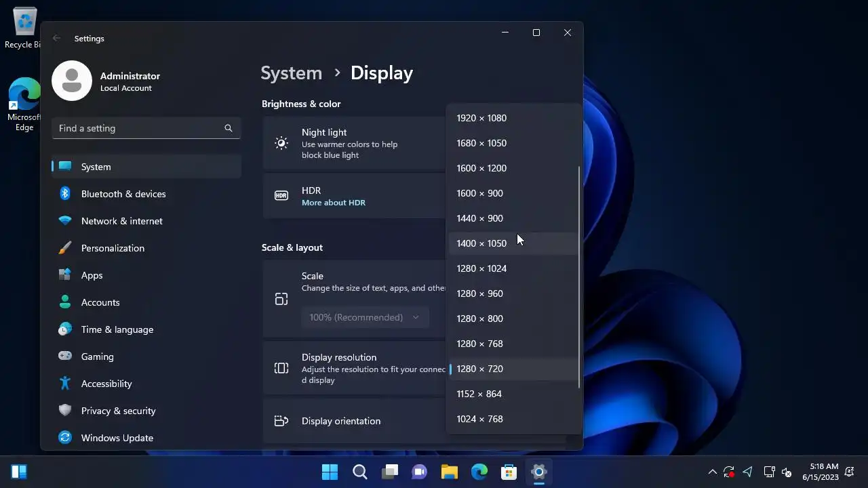868x488 pixels.
Task: Click the HDR badge icon
Action: click(x=281, y=195)
